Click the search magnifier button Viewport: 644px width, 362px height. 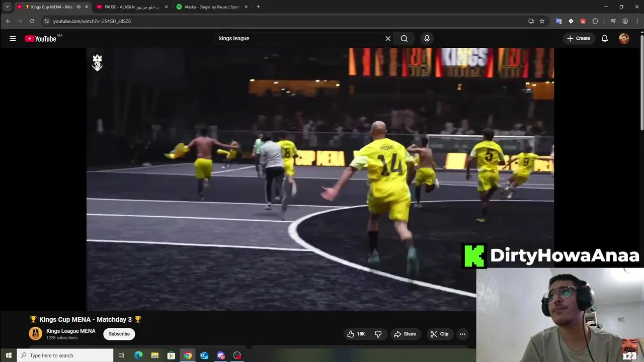pyautogui.click(x=404, y=38)
